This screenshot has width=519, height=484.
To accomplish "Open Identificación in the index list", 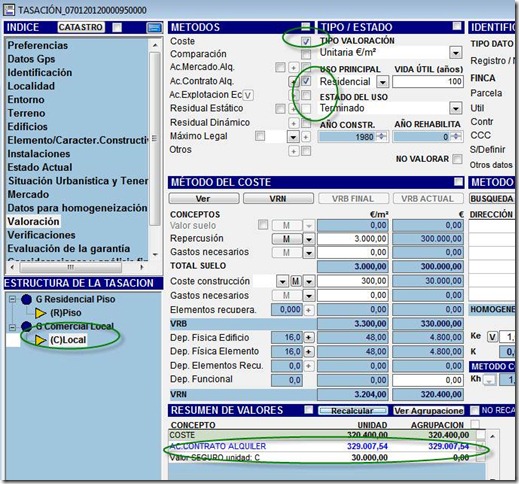I will [40, 73].
